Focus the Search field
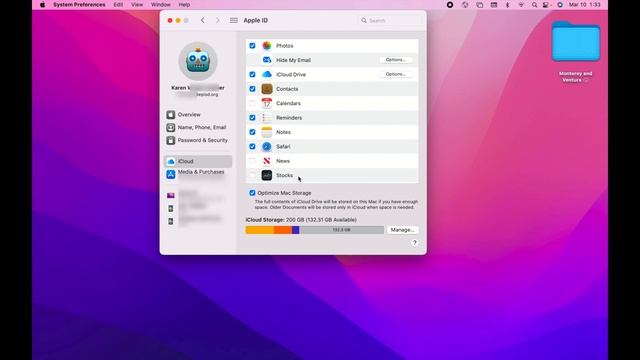Viewport: 640px width, 360px height. click(x=390, y=20)
